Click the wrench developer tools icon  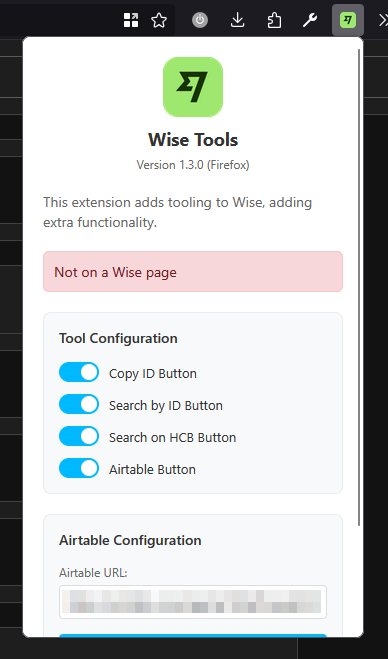(x=310, y=20)
